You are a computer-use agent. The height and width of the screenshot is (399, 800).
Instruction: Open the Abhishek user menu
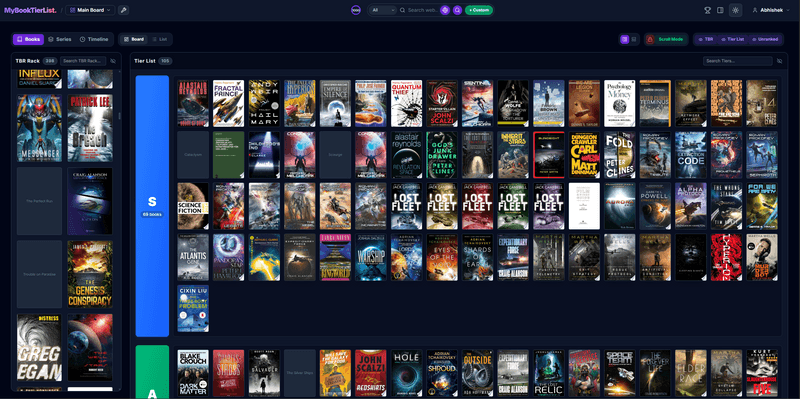[x=770, y=10]
